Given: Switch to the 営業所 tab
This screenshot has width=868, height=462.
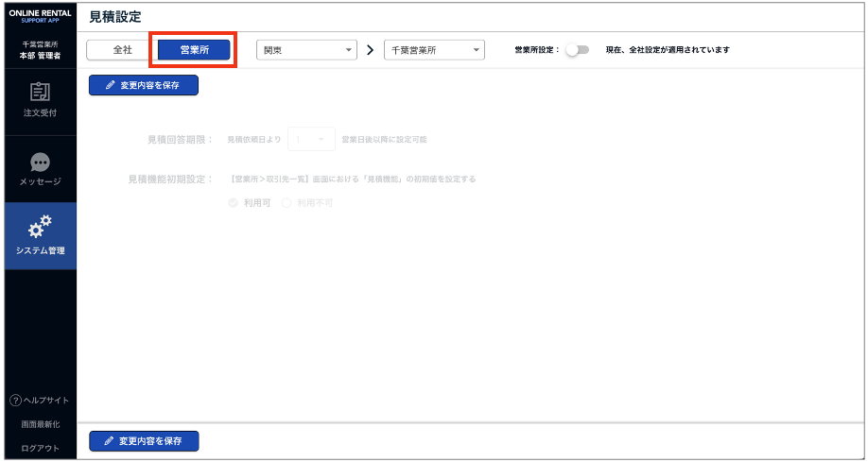Looking at the screenshot, I should pos(194,50).
